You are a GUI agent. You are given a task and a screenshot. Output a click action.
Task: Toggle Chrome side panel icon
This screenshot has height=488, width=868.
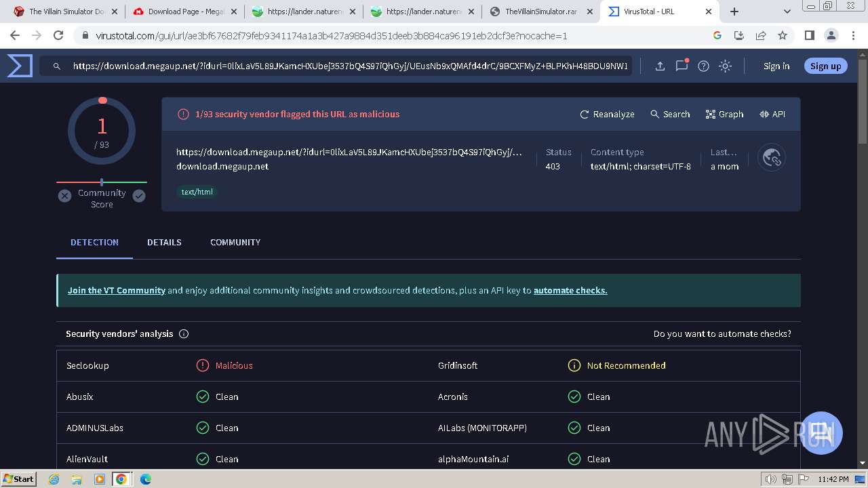click(809, 35)
